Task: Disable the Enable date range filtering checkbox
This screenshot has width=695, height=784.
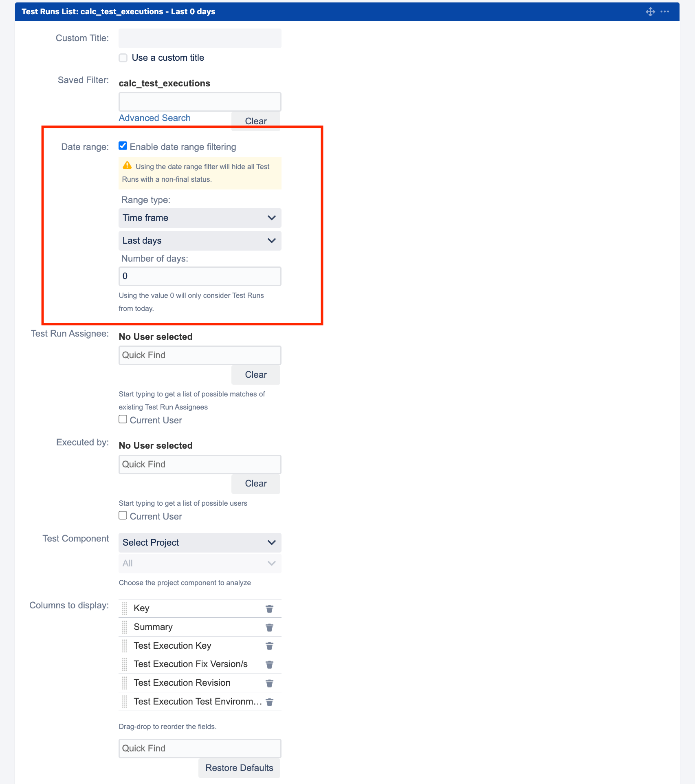Action: click(123, 145)
